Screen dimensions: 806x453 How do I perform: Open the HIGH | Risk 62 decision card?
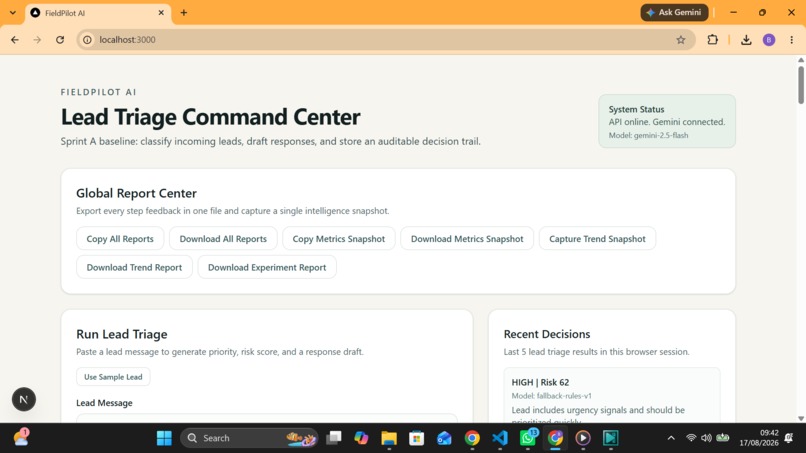tap(612, 395)
